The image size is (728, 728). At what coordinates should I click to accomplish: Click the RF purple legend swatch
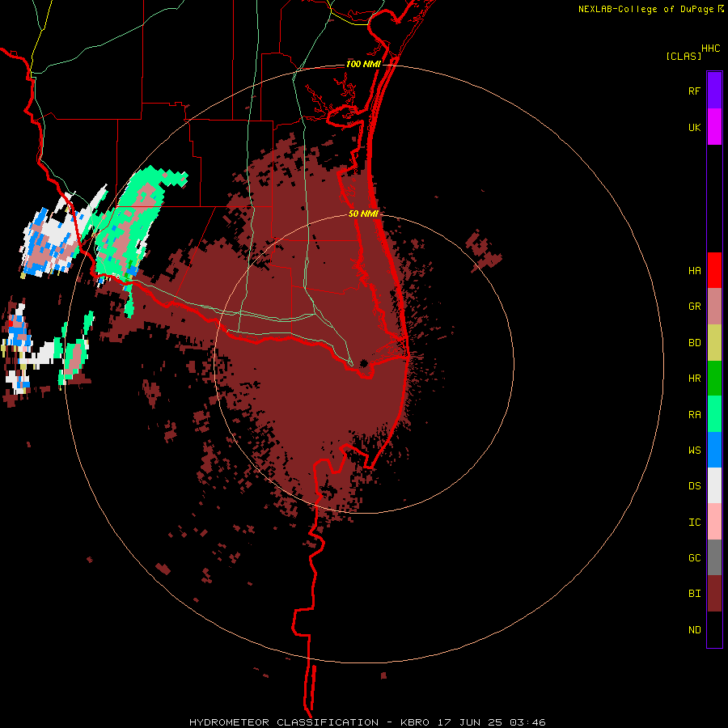coord(714,91)
